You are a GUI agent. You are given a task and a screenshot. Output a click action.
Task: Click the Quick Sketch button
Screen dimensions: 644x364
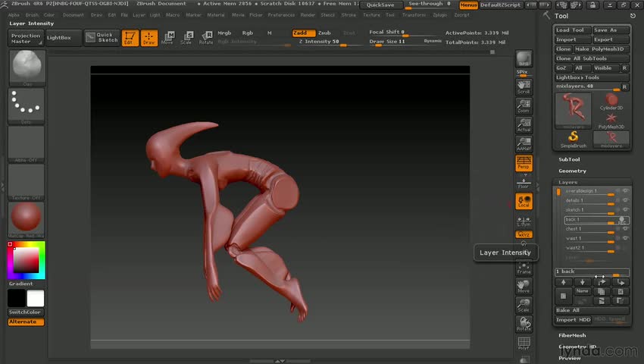102,37
